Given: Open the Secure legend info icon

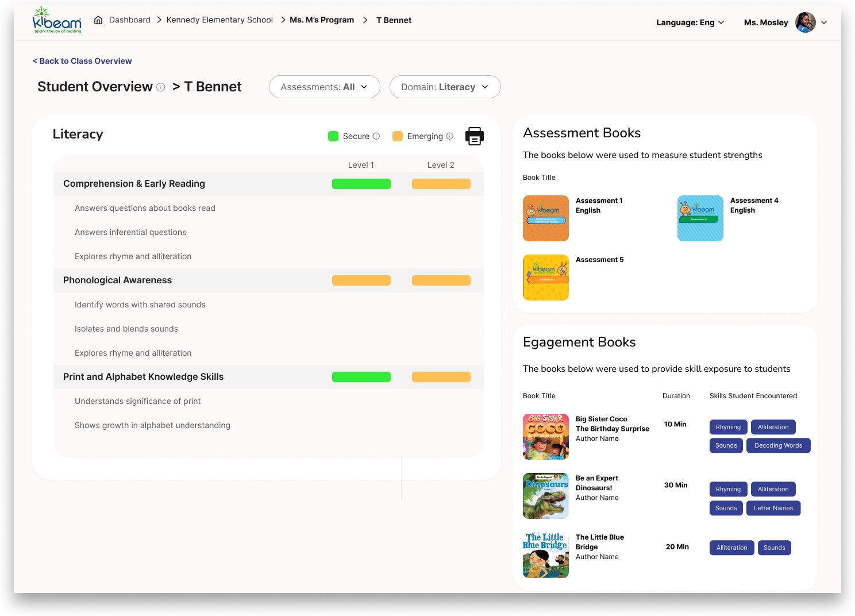Looking at the screenshot, I should (x=376, y=136).
